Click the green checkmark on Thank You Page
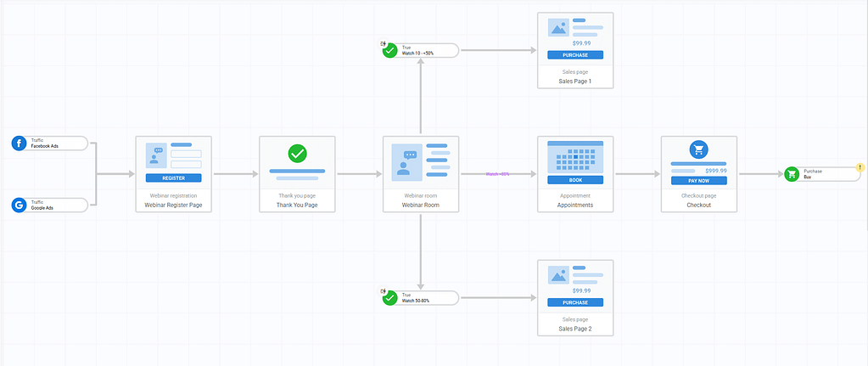This screenshot has height=366, width=868. coord(297,154)
